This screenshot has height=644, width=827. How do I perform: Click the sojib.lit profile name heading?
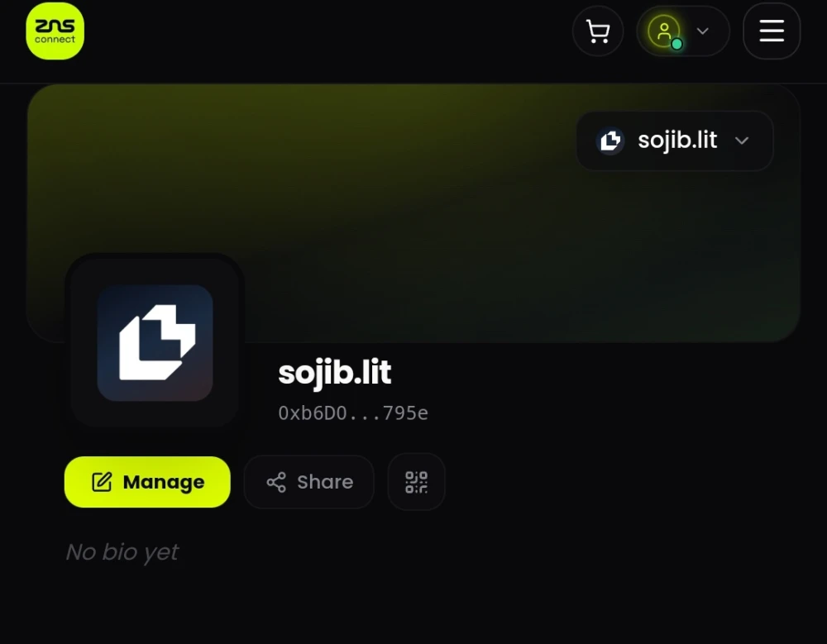pos(334,372)
